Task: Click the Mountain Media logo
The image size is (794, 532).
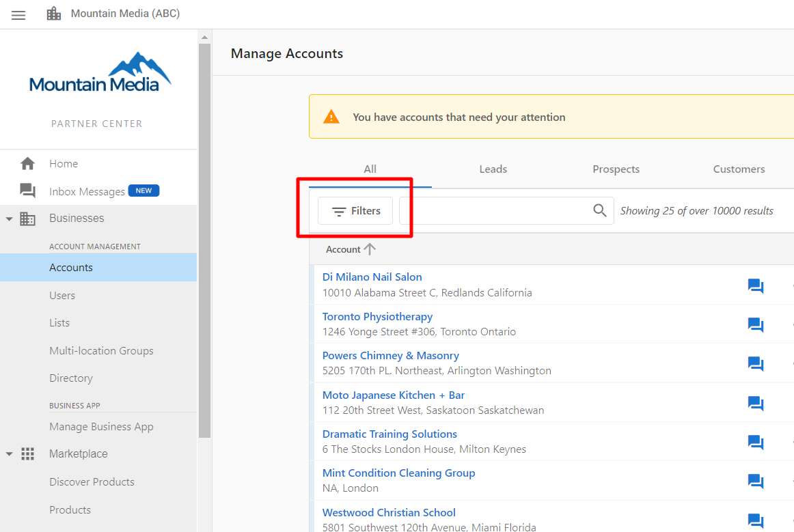Action: click(x=100, y=72)
